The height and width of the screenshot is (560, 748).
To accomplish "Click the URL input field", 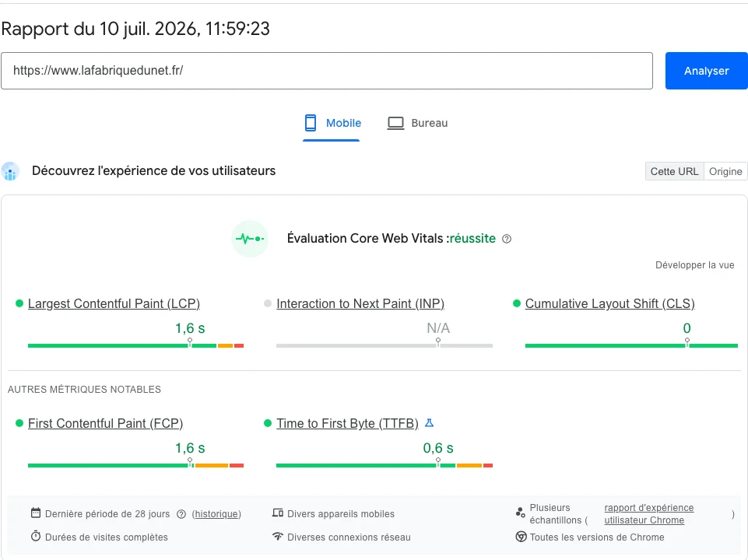I will 327,71.
